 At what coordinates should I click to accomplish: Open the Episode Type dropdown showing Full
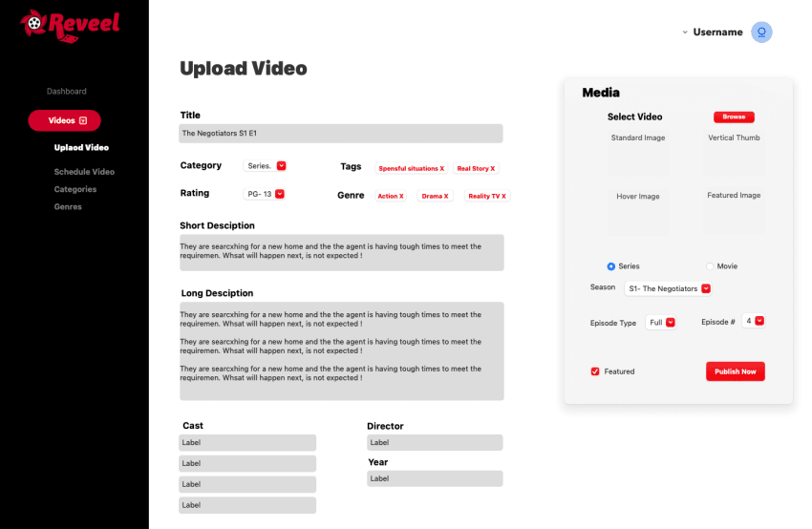pos(661,323)
